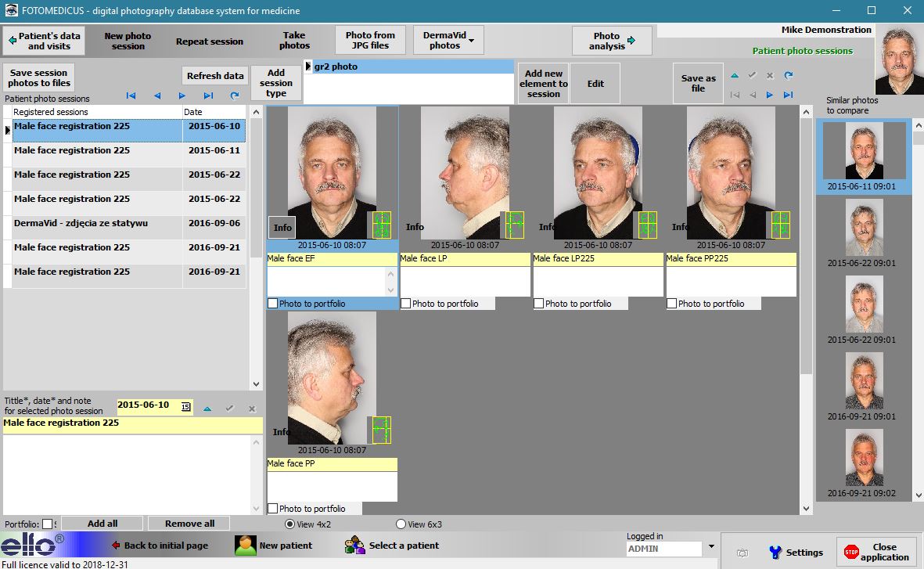924x569 pixels.
Task: Go to next patient photo session record
Action: click(x=182, y=95)
